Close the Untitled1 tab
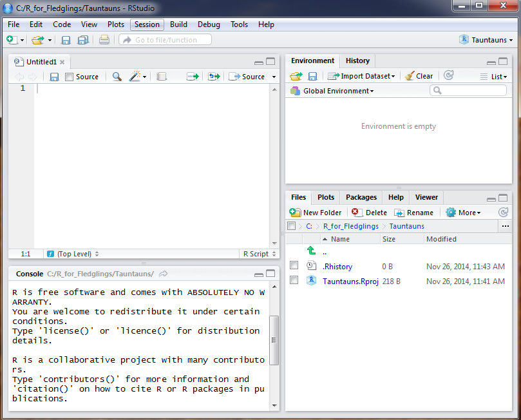Viewport: 521px width, 420px height. (x=62, y=62)
